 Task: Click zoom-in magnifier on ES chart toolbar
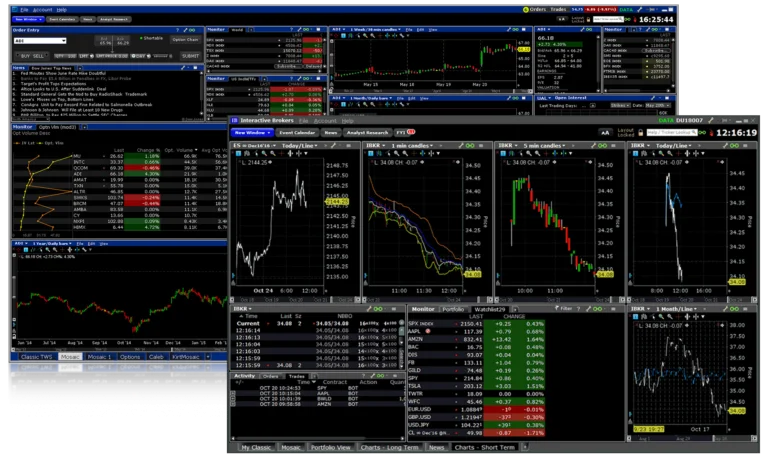tap(264, 153)
